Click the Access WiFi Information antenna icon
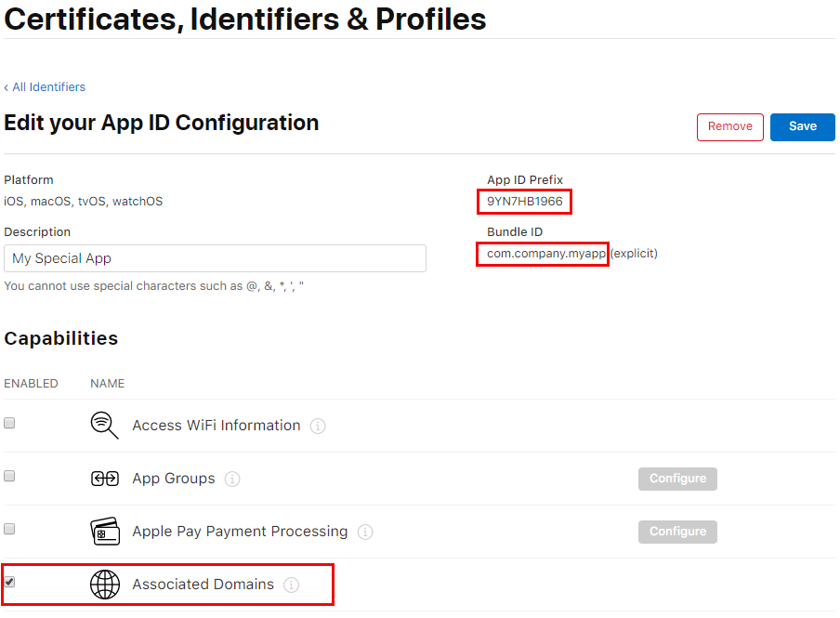 click(104, 425)
